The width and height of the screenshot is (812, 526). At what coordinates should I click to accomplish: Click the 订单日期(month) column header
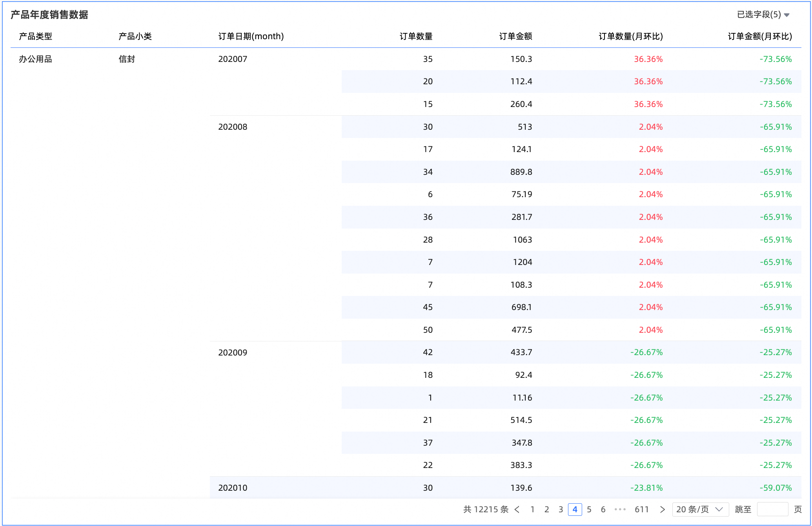point(251,36)
